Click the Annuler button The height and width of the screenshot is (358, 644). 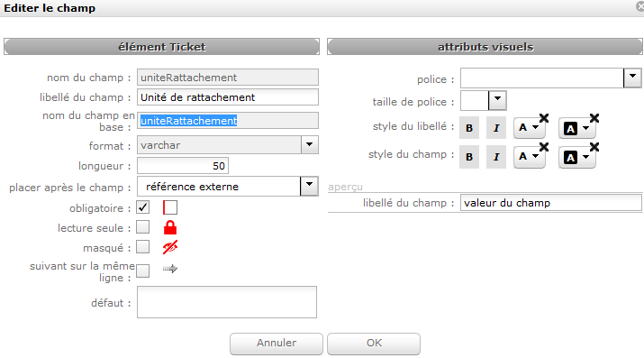(277, 344)
